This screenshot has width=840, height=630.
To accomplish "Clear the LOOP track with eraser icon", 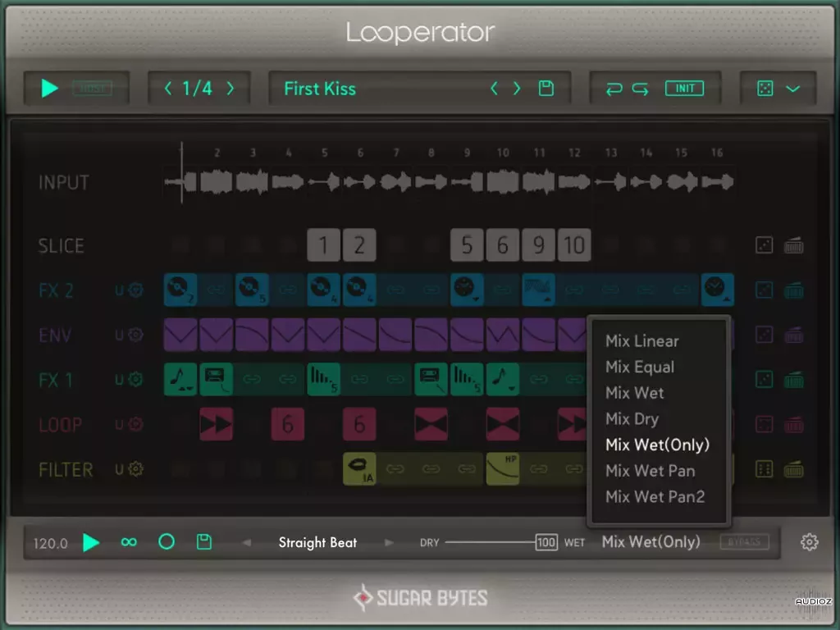I will (x=793, y=425).
